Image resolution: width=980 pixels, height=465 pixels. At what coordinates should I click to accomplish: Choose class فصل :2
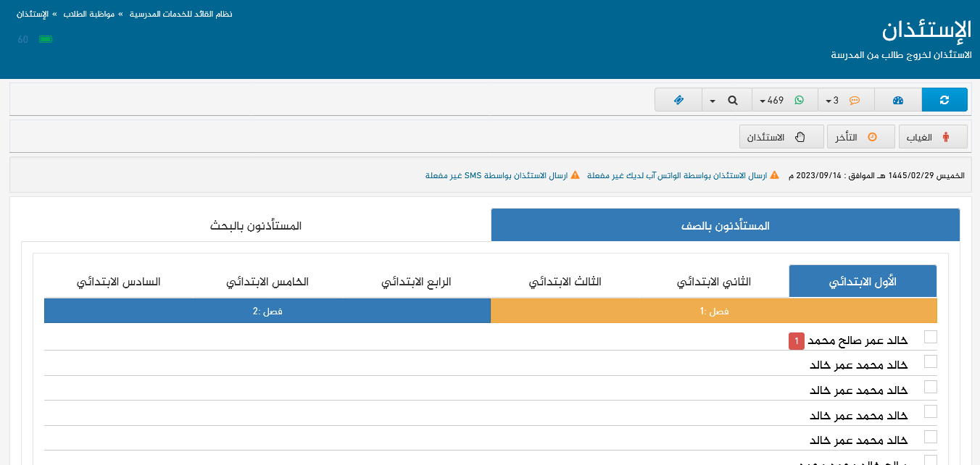tap(267, 311)
